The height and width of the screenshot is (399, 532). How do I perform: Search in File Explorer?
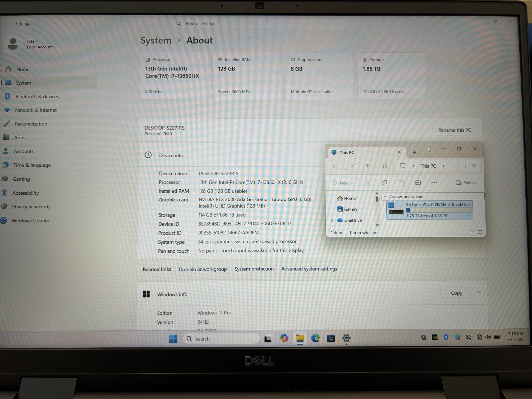click(474, 166)
